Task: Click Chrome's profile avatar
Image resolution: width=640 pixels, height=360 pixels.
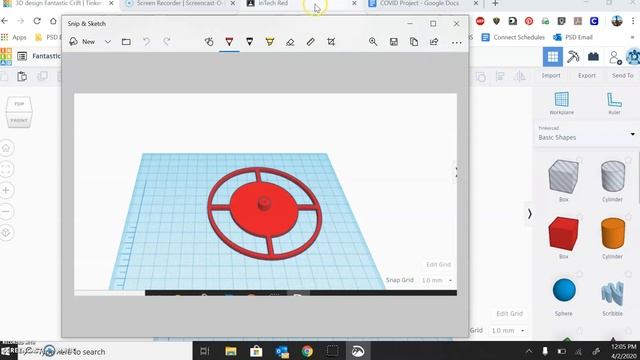Action: [x=617, y=21]
